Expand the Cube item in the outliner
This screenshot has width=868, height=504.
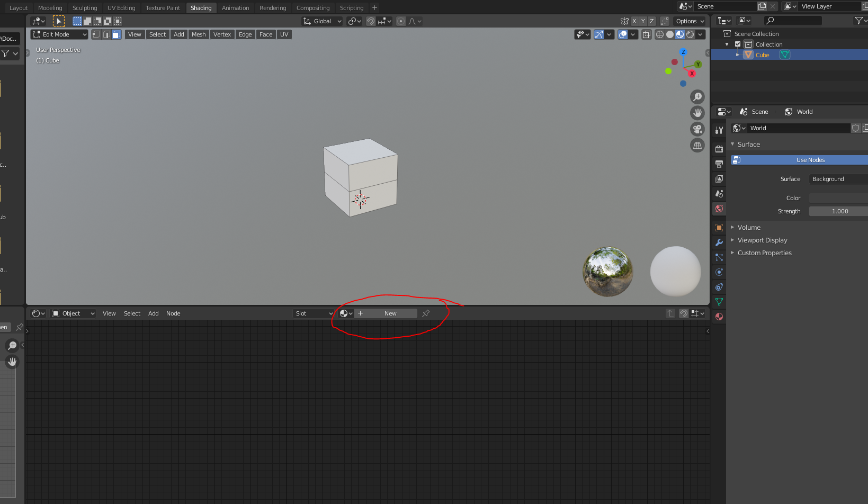click(737, 55)
